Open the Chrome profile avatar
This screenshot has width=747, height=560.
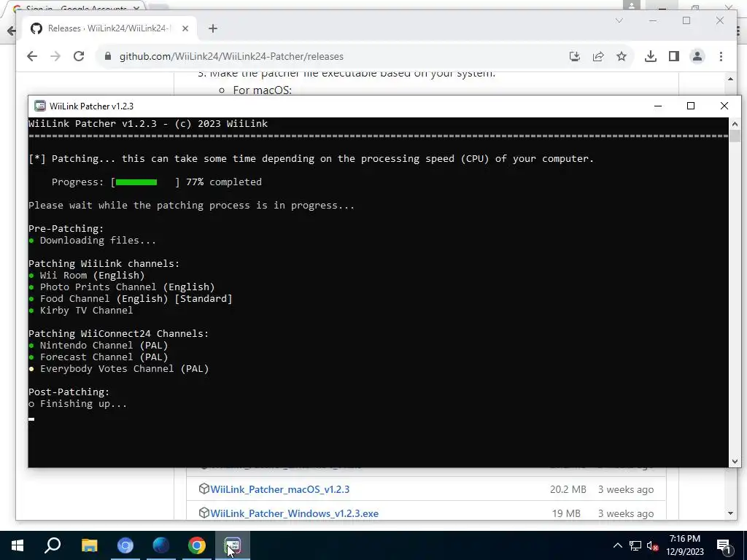pyautogui.click(x=697, y=56)
